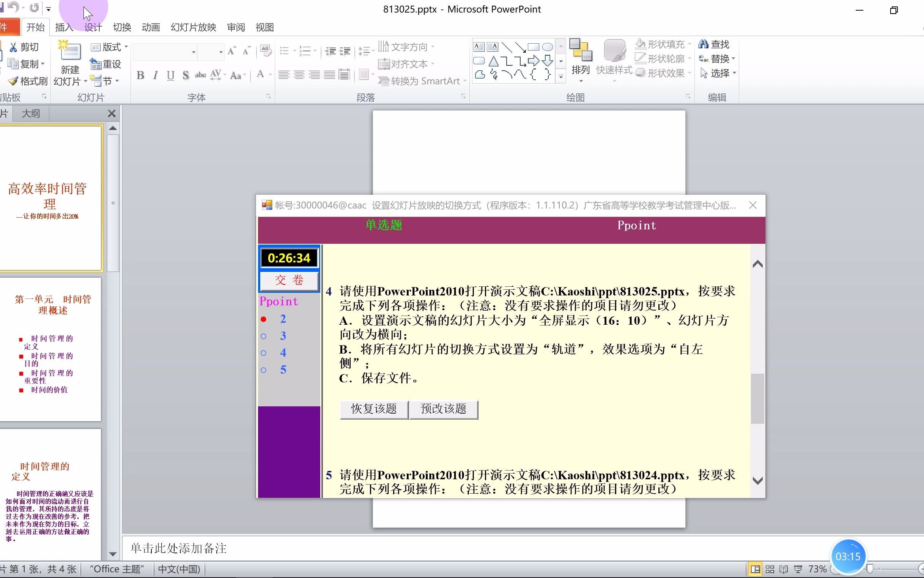Open the Design (设计) ribbon tab
Screen dimensions: 924x578
(93, 27)
